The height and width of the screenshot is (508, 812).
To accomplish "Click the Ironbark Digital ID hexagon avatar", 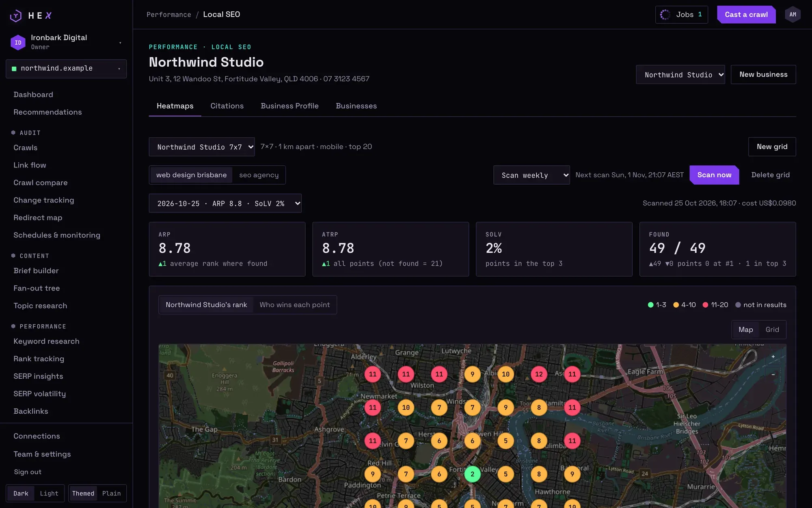I will [x=18, y=42].
